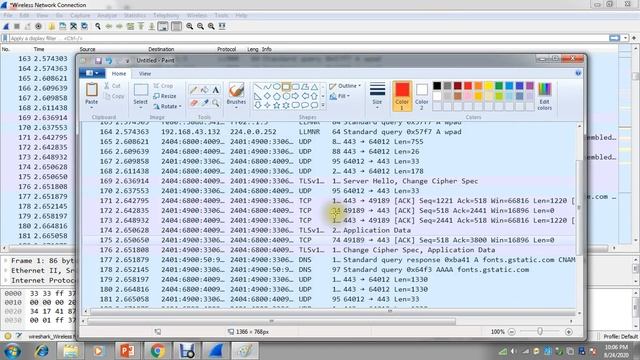The width and height of the screenshot is (640, 360).
Task: Pick the yellow color swatch
Action: tap(489, 86)
